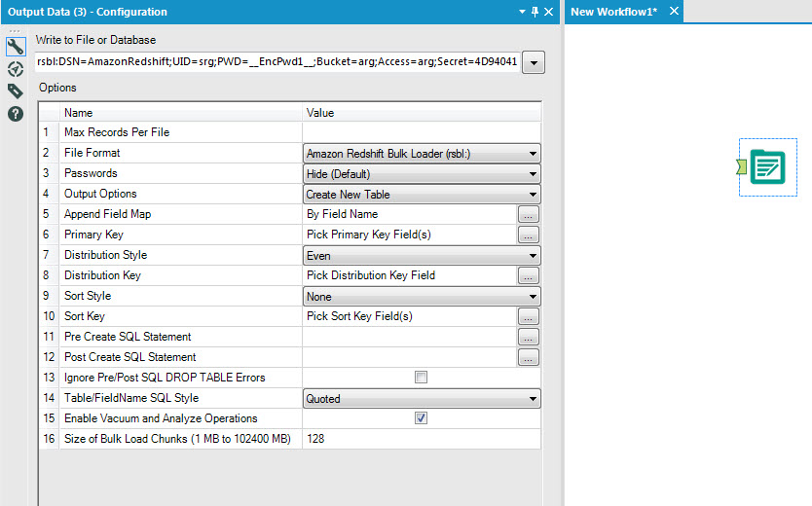Open the Configuration panel options arrow
The height and width of the screenshot is (506, 812).
[522, 12]
